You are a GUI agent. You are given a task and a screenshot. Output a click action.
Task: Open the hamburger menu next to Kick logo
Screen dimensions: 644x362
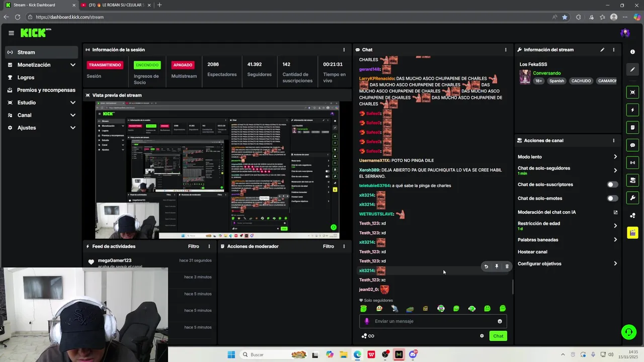(11, 33)
